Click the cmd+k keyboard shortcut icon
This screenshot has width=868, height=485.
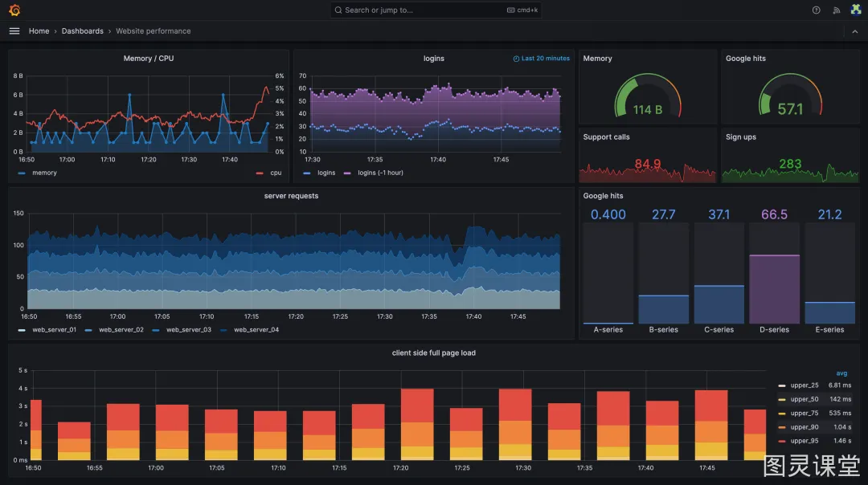pyautogui.click(x=510, y=10)
